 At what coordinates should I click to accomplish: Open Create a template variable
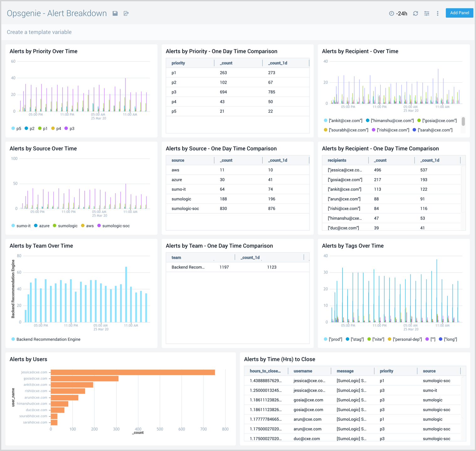[x=39, y=32]
